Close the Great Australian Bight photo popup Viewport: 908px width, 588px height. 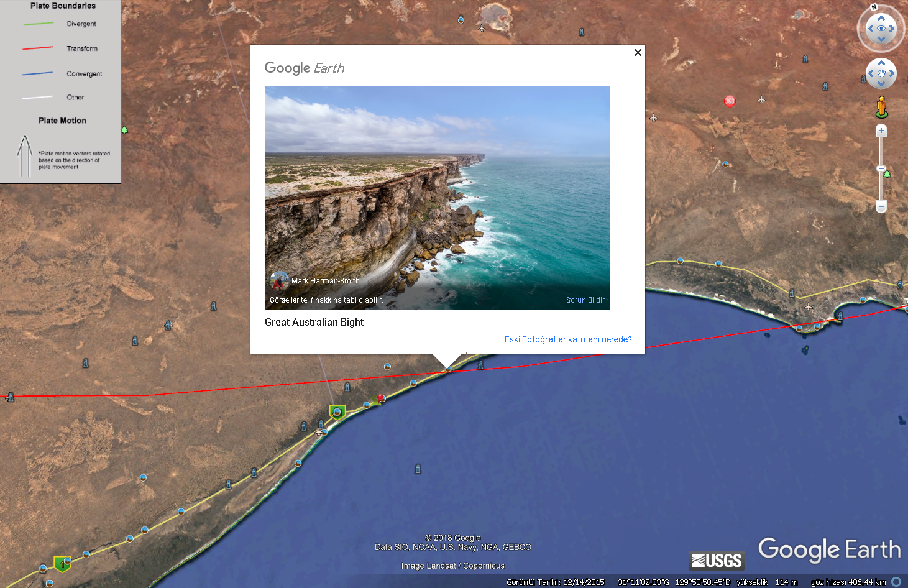(638, 53)
